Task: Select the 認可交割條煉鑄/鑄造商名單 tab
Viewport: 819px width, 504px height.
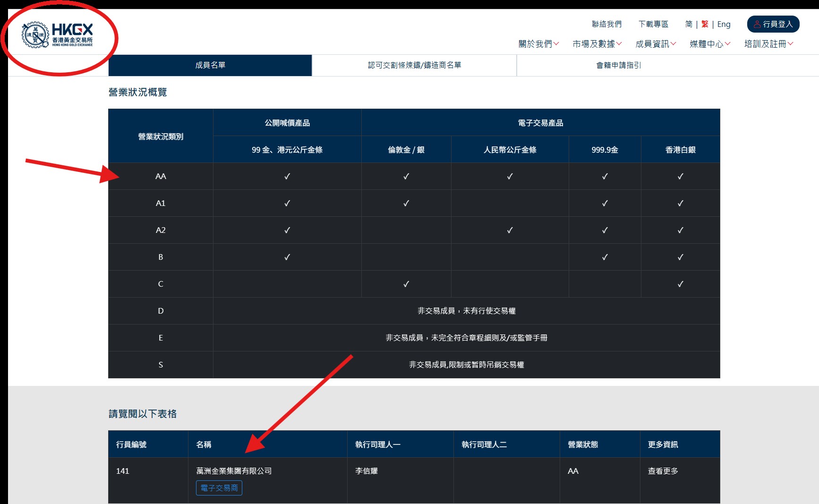Action: (x=414, y=65)
